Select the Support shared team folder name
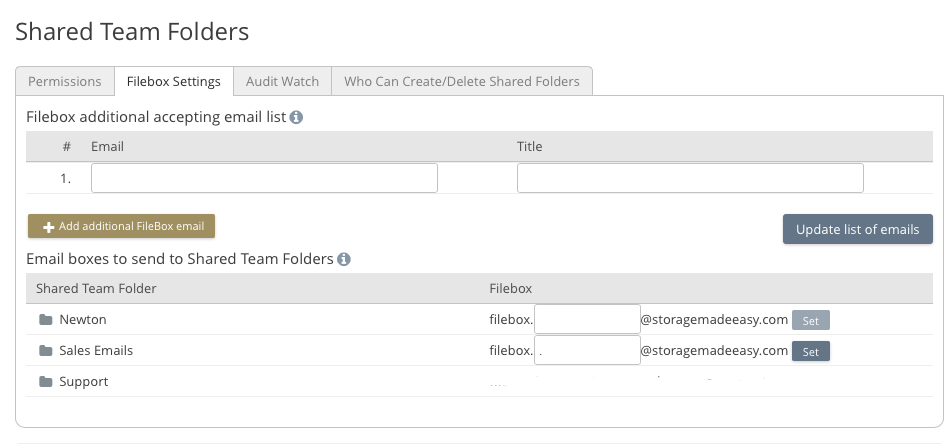 pyautogui.click(x=84, y=382)
